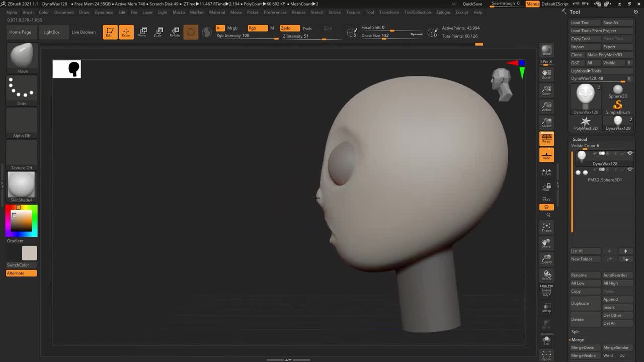The height and width of the screenshot is (362, 644).
Task: Toggle Rgb paint mode
Action: point(257,28)
